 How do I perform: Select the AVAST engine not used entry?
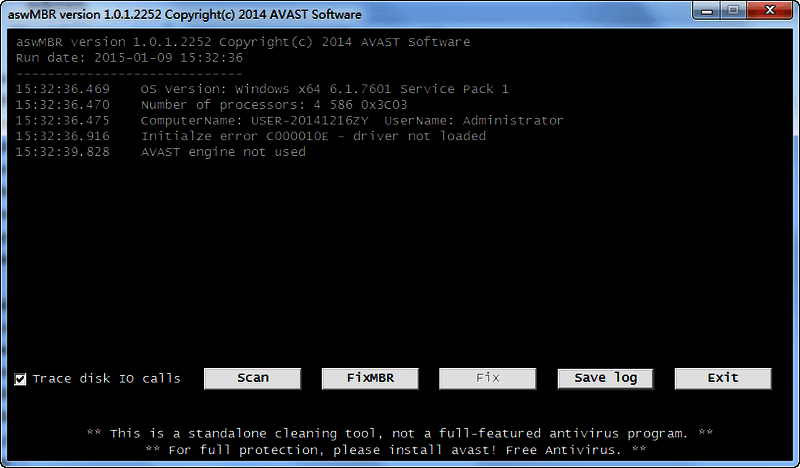click(x=160, y=152)
